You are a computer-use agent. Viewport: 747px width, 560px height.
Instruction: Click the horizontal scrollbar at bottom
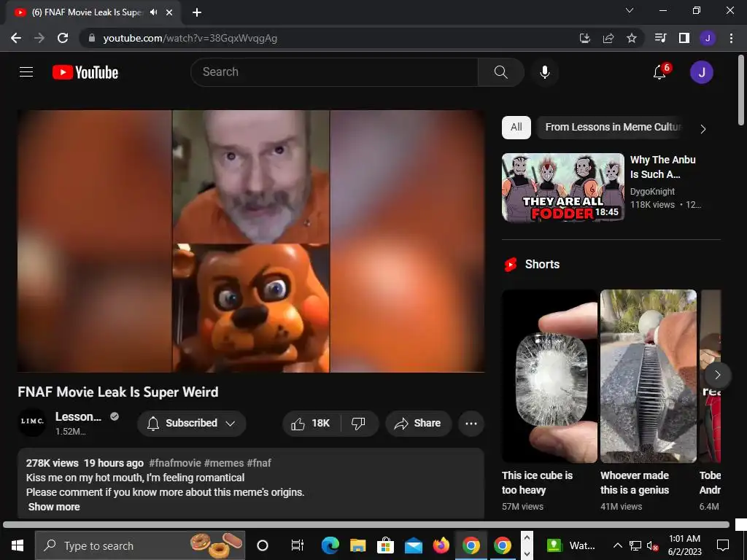pyautogui.click(x=366, y=524)
